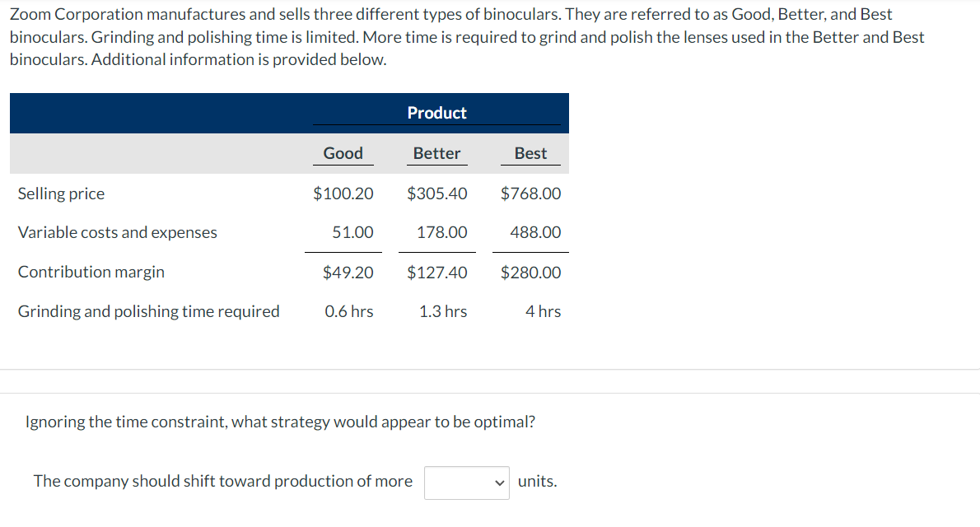Open the production units dropdown
The width and height of the screenshot is (980, 527).
[x=466, y=483]
